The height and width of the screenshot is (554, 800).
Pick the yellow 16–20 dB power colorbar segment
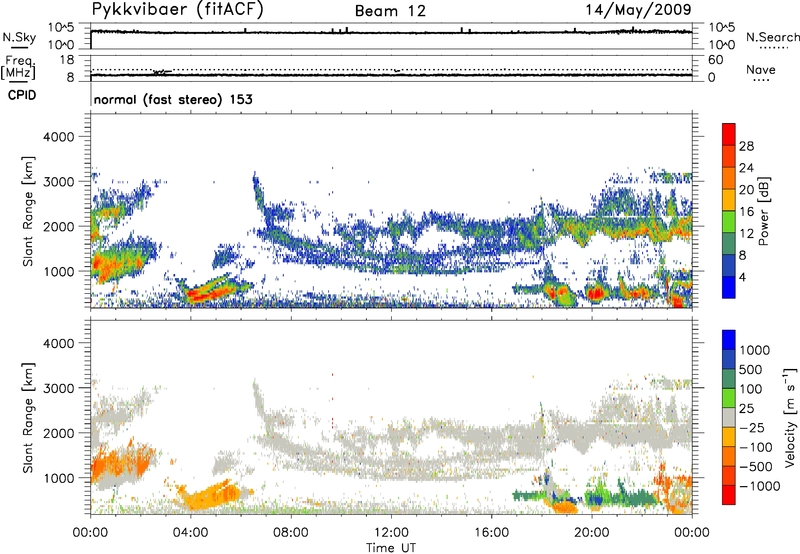tap(729, 200)
